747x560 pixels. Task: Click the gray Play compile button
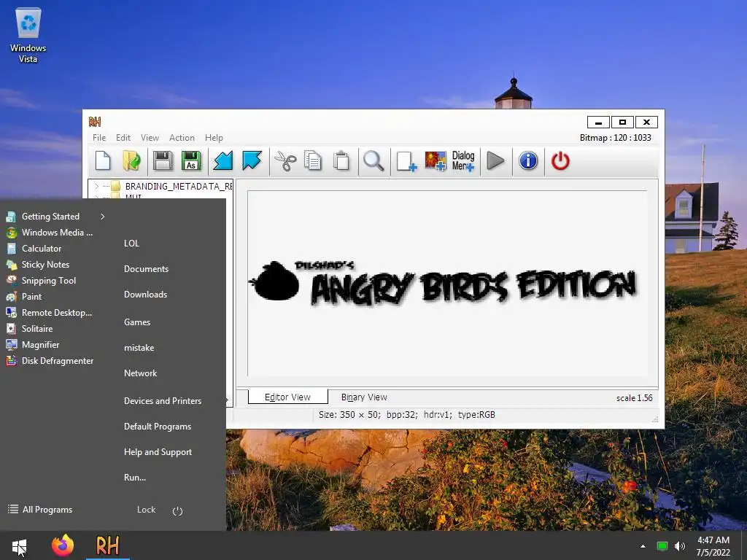pos(496,161)
